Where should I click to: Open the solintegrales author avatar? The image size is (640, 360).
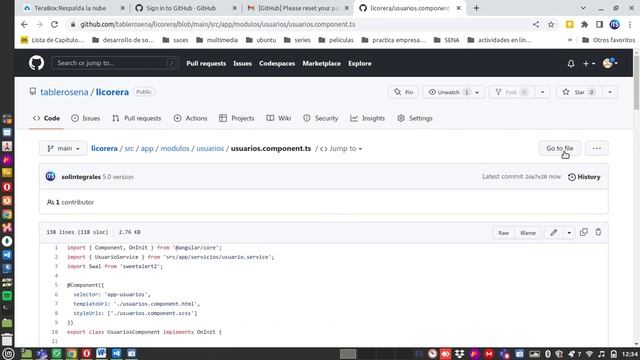pos(51,176)
